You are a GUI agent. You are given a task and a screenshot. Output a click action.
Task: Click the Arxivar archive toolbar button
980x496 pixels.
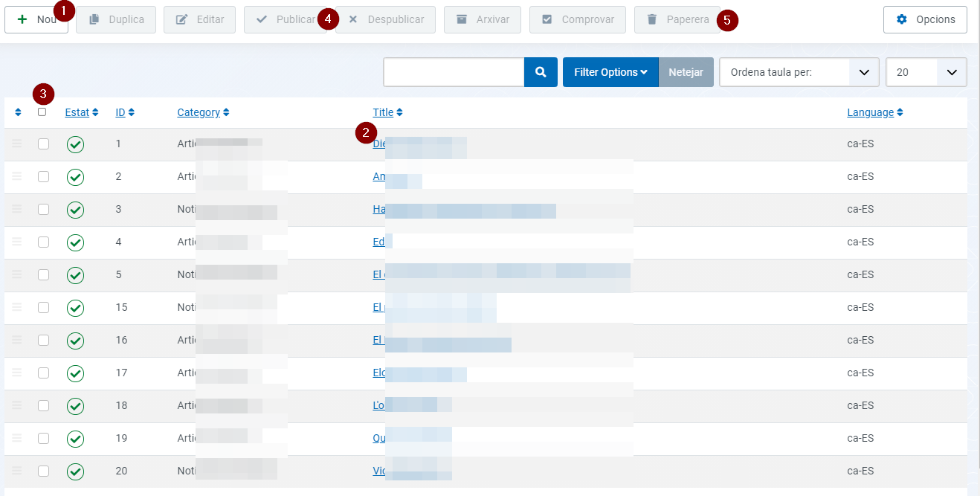point(483,19)
